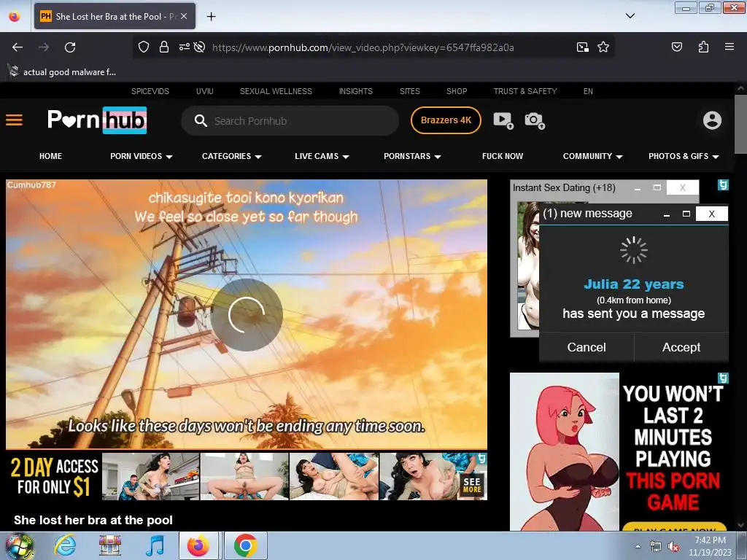Go to the SHOP link

tap(457, 91)
